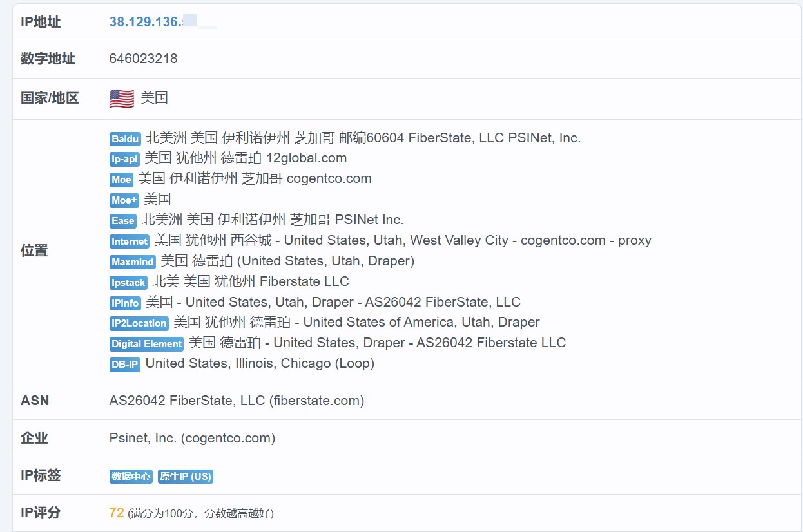Click the 12global.com location text
Image resolution: width=803 pixels, height=532 pixels.
coord(246,158)
